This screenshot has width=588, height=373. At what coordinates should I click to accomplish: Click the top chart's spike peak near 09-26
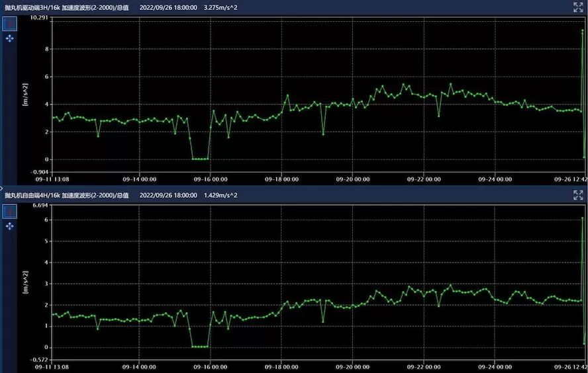pos(583,30)
